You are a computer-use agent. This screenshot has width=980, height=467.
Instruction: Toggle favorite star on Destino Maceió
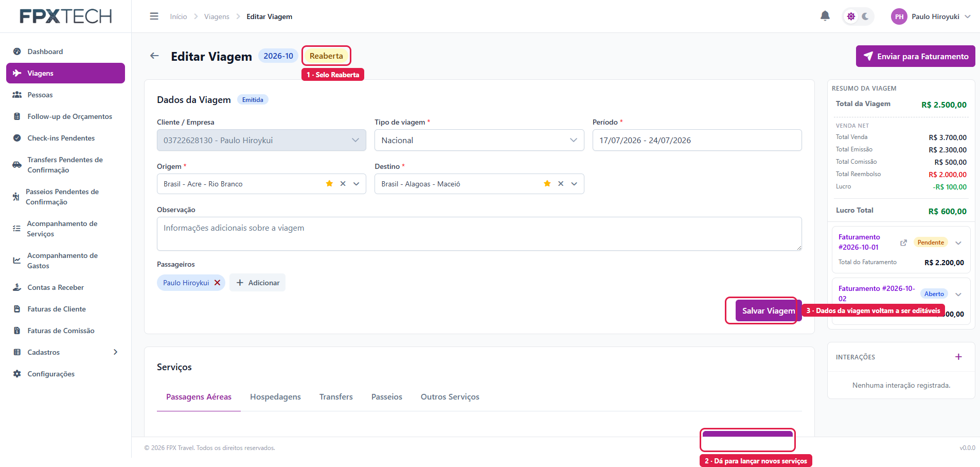coord(547,184)
